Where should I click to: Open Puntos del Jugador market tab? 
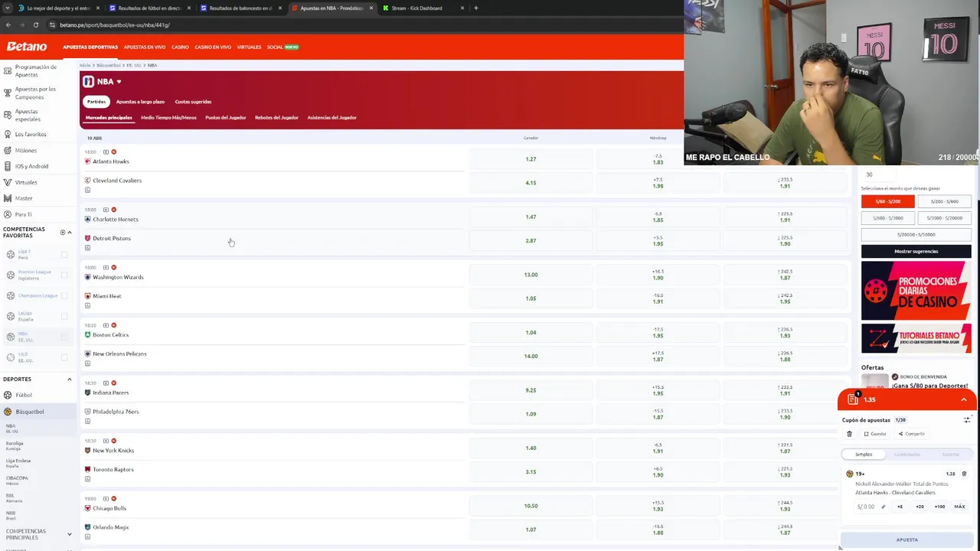(x=225, y=118)
